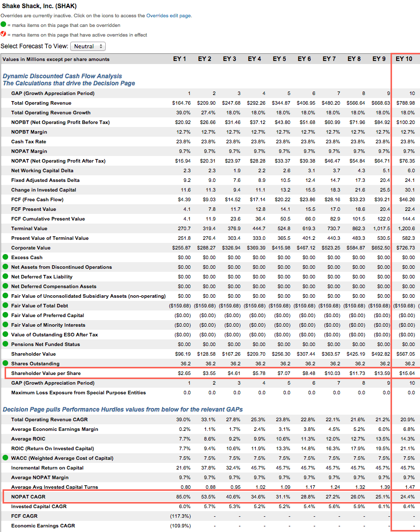
Task: Click Corporate Value $726.73
Action: tap(405, 247)
